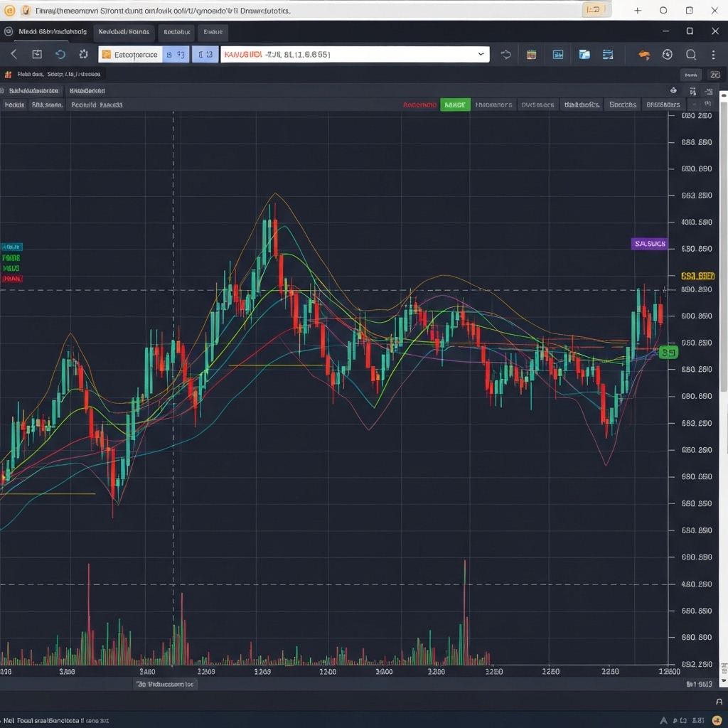Viewport: 728px width, 728px height.
Task: Expand the indicators legend at bottom left
Action: (x=164, y=684)
